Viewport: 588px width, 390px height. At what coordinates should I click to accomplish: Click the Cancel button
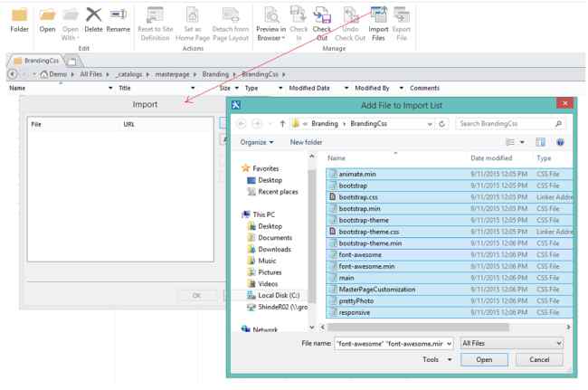coord(539,359)
